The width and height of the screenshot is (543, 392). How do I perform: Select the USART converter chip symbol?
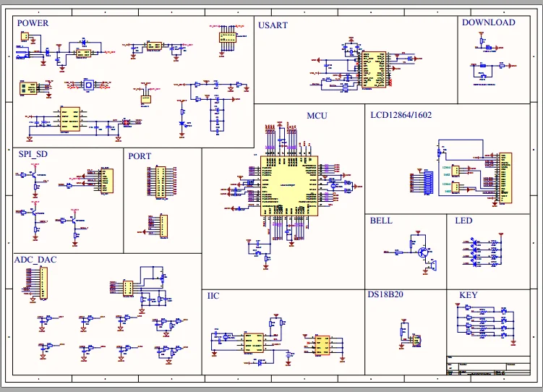pyautogui.click(x=374, y=69)
